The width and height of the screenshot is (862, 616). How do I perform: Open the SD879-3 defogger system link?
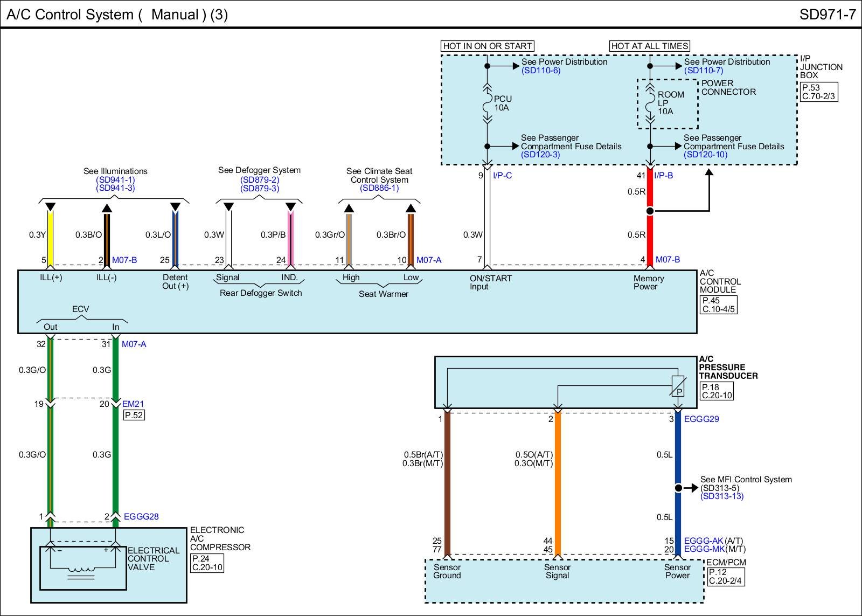pyautogui.click(x=259, y=188)
